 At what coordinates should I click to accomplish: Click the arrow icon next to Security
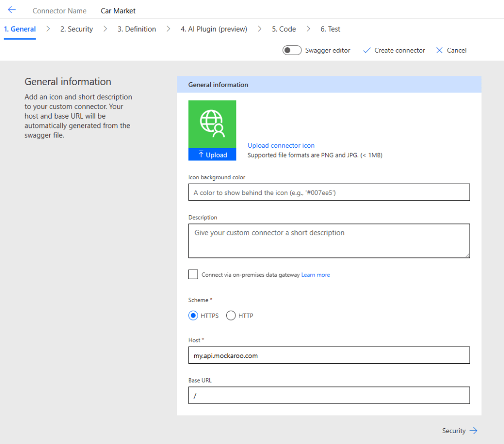pyautogui.click(x=473, y=431)
